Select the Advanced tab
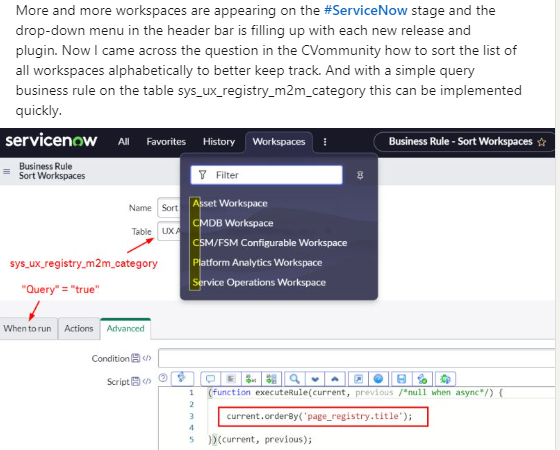 tap(125, 328)
